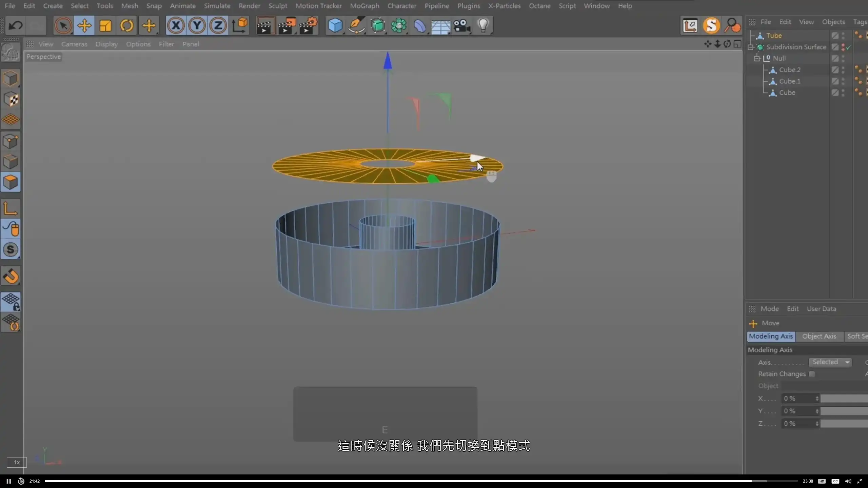Toggle the green checkmark on Subdivision Surface
Screen dimensions: 868x488
[x=849, y=47]
